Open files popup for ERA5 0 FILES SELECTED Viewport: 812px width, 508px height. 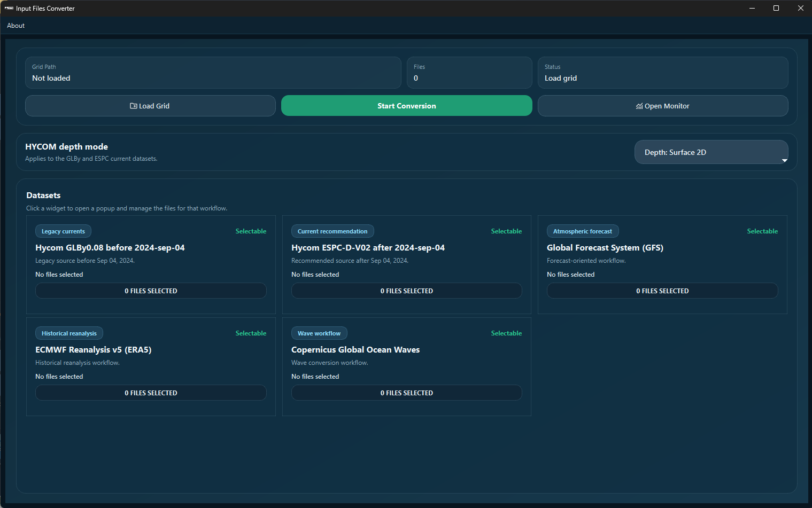pyautogui.click(x=151, y=393)
